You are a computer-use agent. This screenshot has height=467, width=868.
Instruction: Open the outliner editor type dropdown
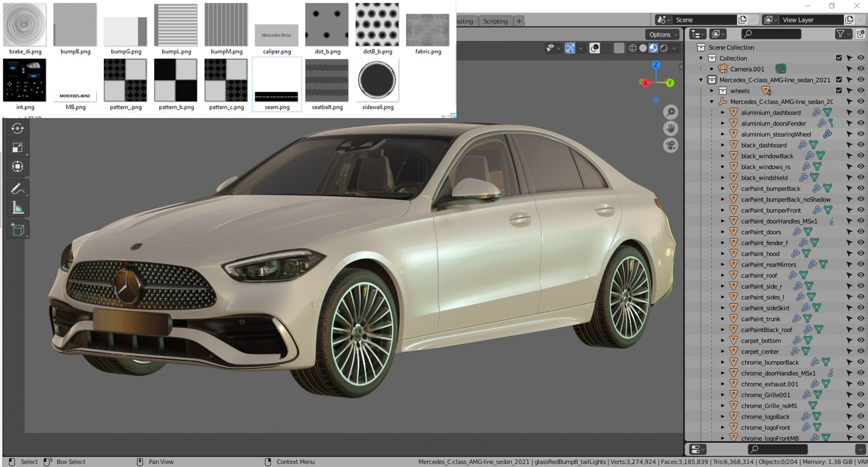(698, 34)
